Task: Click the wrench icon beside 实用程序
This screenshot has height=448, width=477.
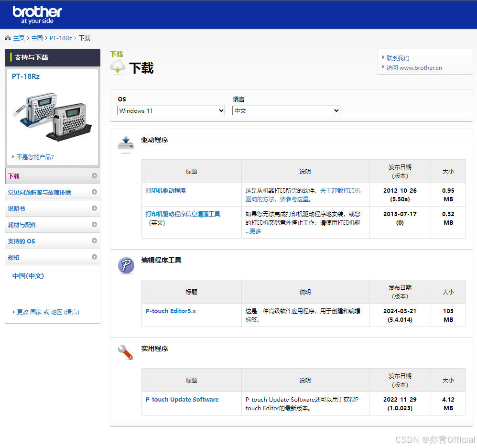Action: click(125, 352)
